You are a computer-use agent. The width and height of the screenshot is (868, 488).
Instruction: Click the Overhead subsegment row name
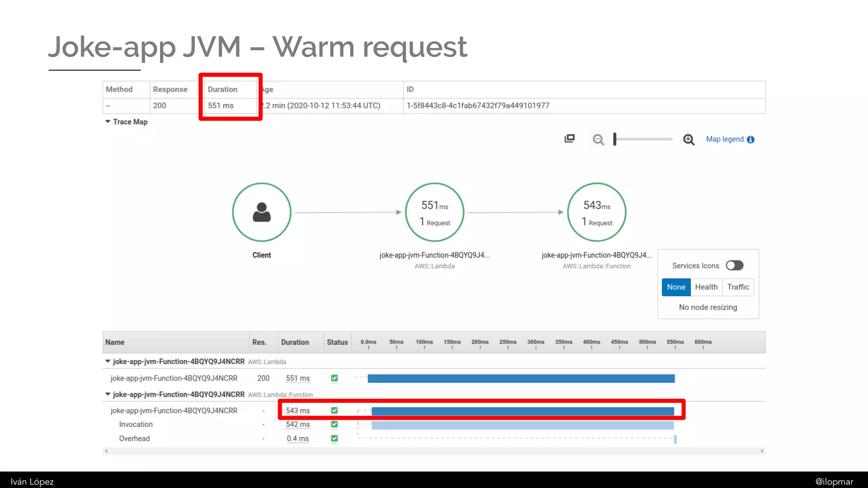[134, 438]
